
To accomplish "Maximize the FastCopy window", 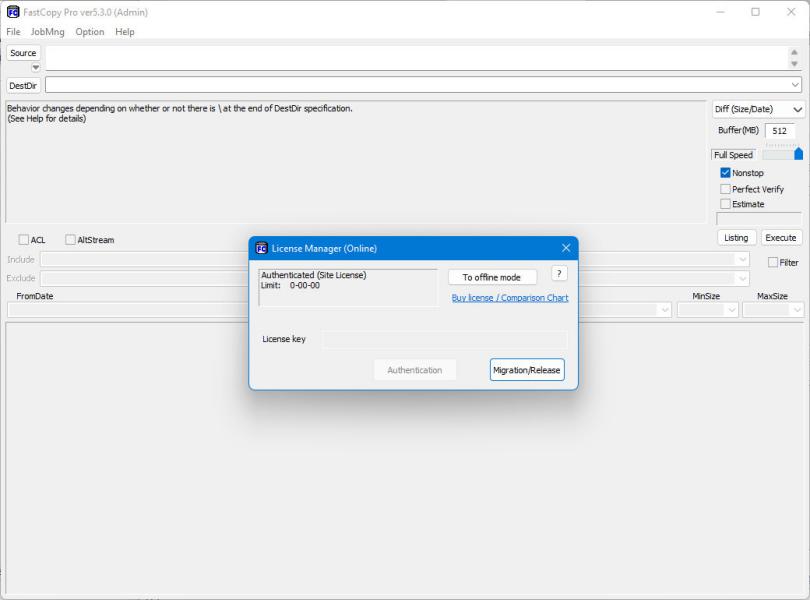I will click(755, 12).
